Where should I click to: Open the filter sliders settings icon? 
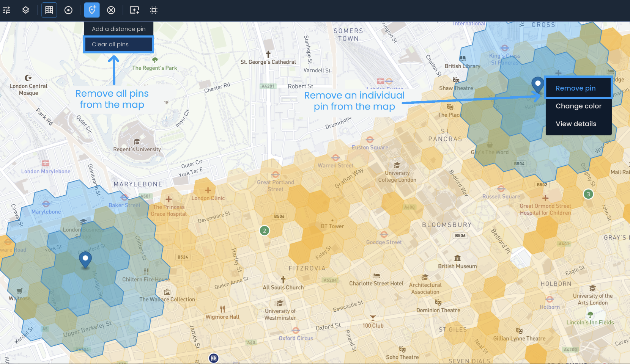click(x=7, y=10)
